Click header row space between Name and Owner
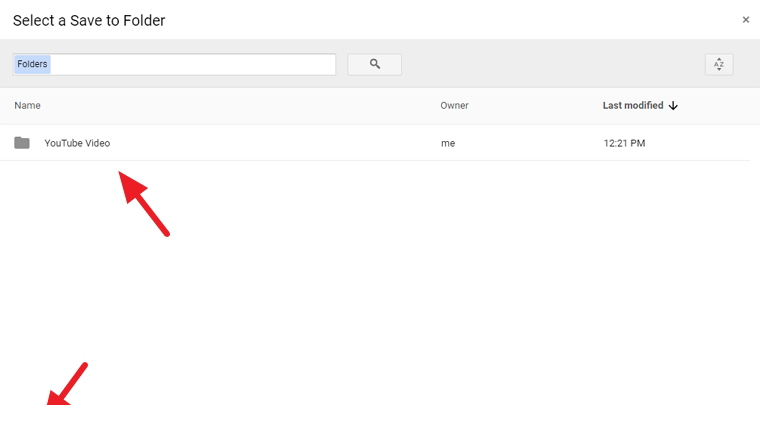The width and height of the screenshot is (760, 421). [x=240, y=106]
